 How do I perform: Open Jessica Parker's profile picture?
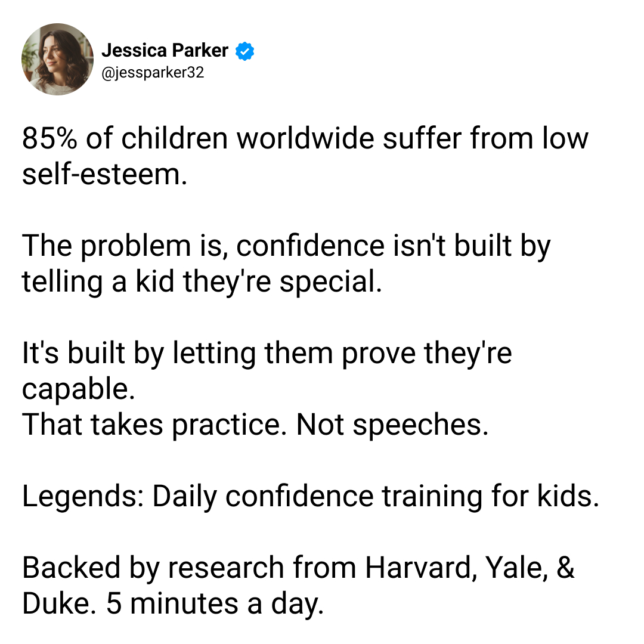click(x=57, y=59)
